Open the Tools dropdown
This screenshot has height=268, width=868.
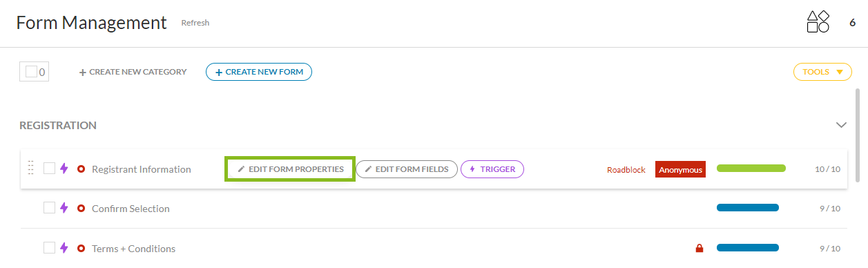822,72
